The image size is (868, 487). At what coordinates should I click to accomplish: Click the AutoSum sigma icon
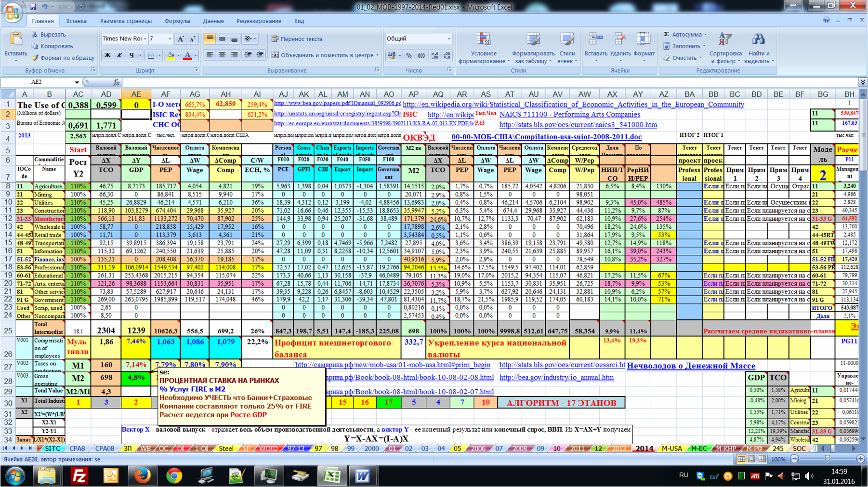click(x=667, y=34)
